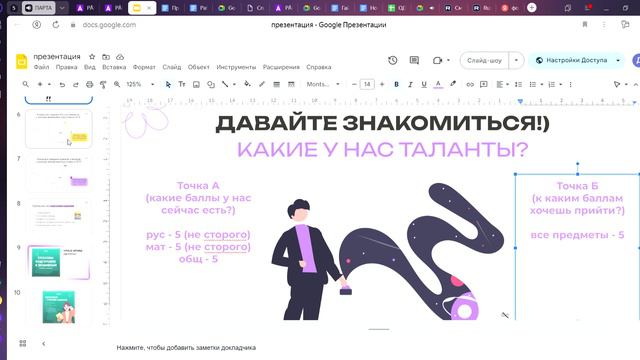Start the Слайд-шоу presentation
The image size is (640, 360).
click(x=484, y=60)
